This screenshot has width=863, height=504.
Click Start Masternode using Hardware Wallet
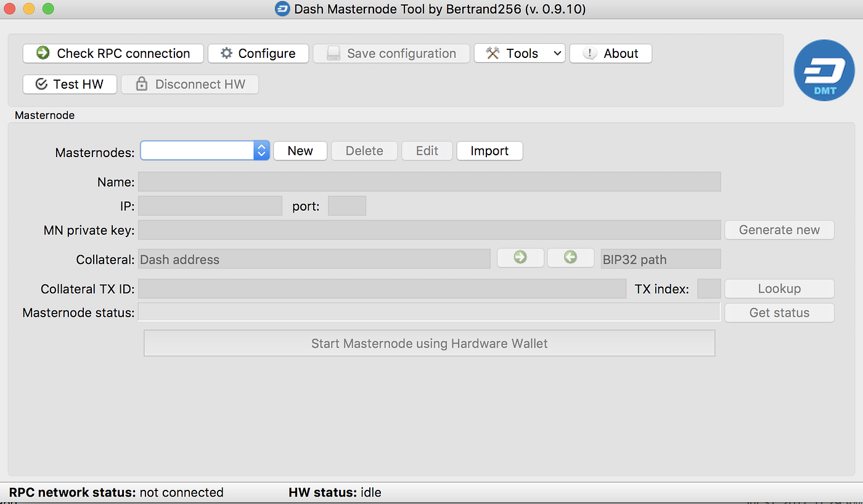[429, 343]
